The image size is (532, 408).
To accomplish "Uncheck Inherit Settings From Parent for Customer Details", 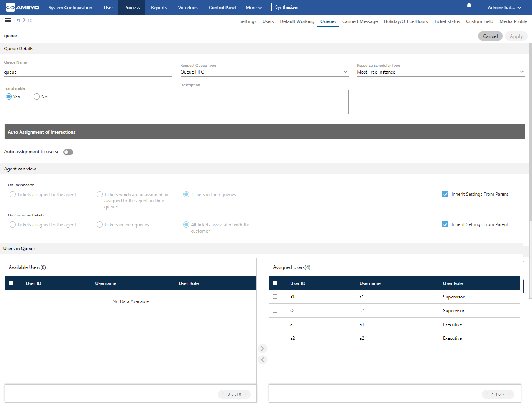I will click(x=445, y=224).
